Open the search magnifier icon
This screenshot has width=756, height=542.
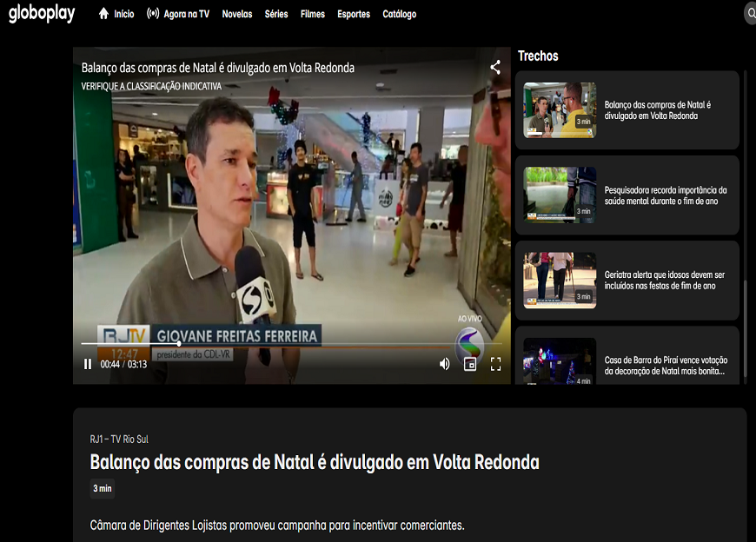click(x=751, y=14)
